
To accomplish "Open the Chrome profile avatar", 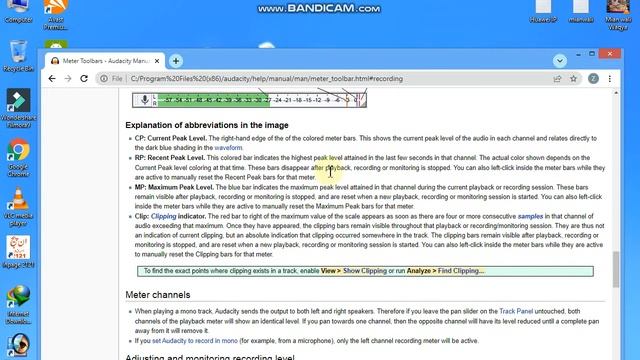I will point(593,78).
